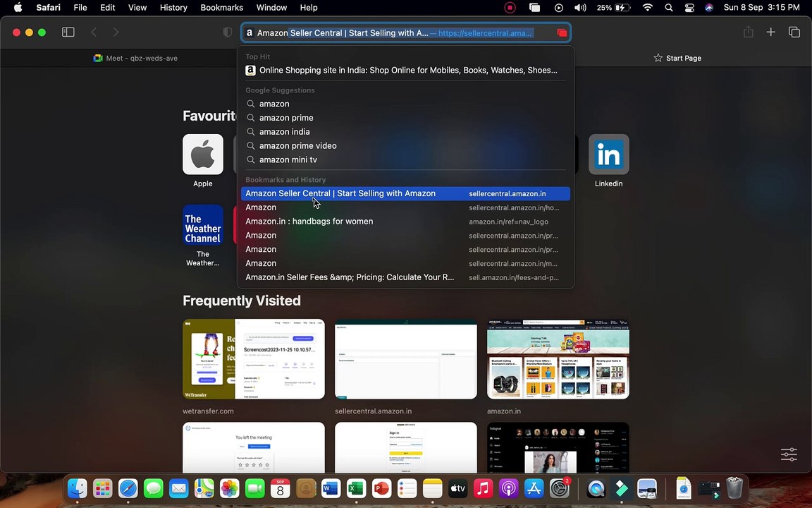
Task: Switch to the Start Page tab
Action: [x=677, y=58]
